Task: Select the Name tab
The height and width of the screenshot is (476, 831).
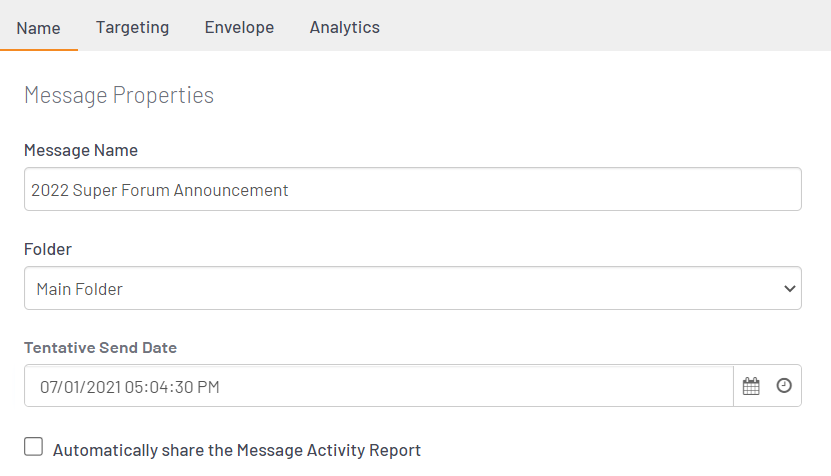Action: 38,28
